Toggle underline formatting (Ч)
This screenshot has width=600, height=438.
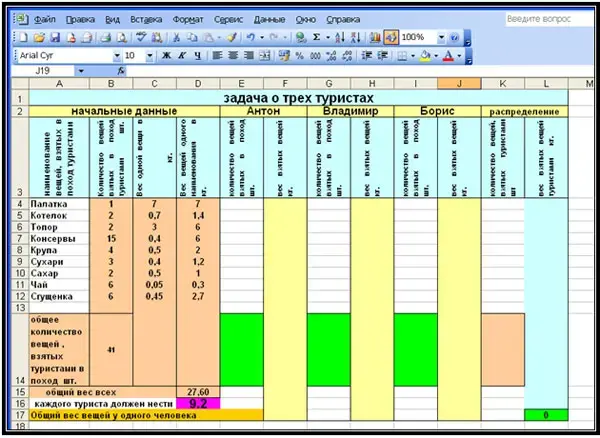(199, 56)
